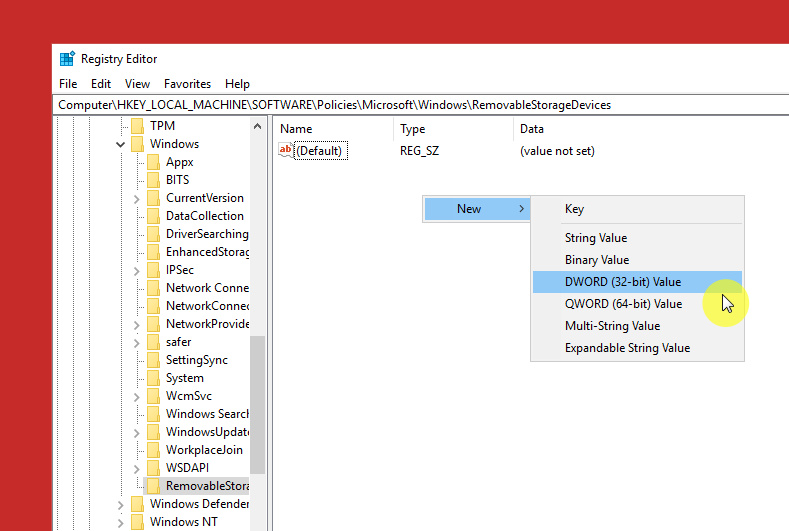789x531 pixels.
Task: Click the Network Connections folder icon
Action: [153, 288]
